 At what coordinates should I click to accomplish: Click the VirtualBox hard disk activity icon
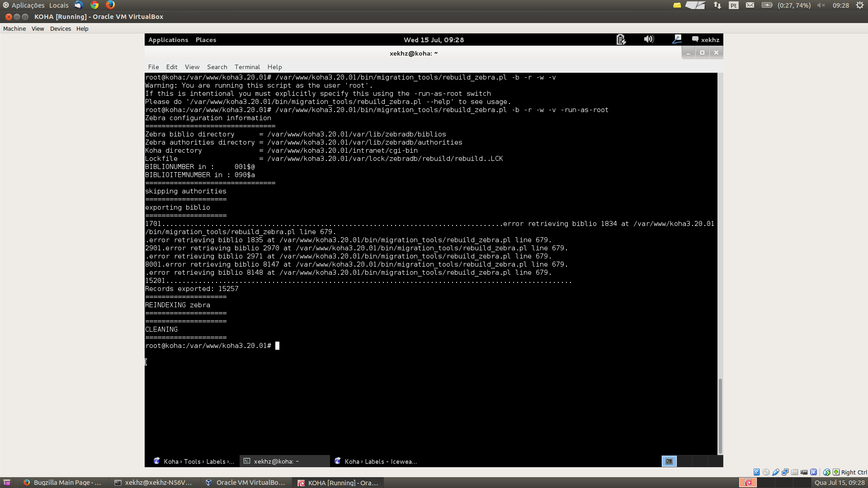[756, 472]
